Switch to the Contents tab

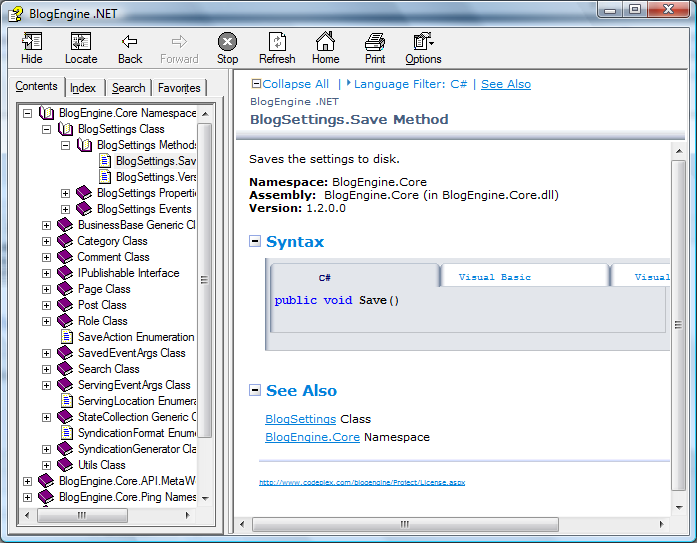coord(36,86)
